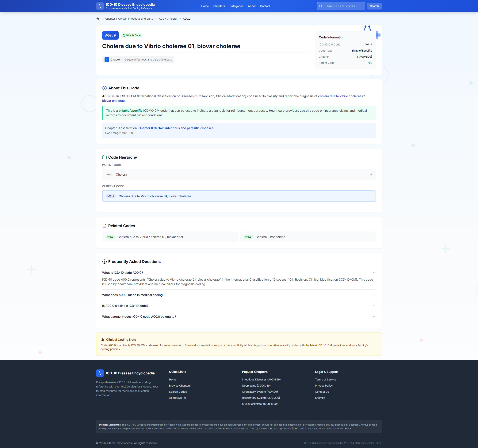Click the A00.1 related code badge

click(x=110, y=237)
